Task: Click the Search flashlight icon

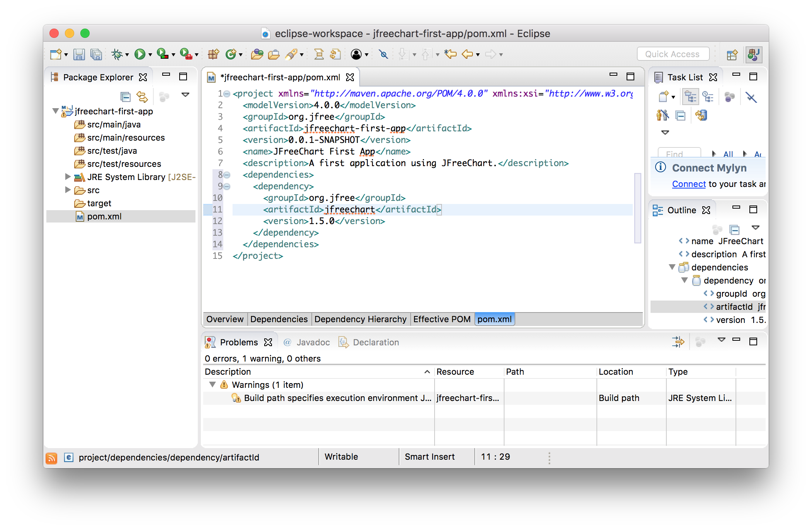Action: point(291,54)
